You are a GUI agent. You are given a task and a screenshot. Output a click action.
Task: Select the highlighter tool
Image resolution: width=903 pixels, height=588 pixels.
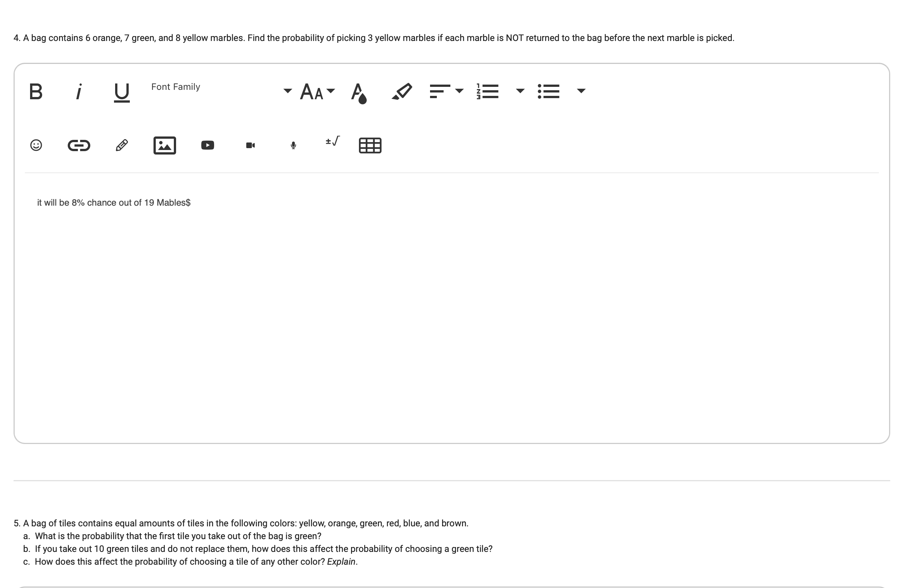click(x=402, y=91)
